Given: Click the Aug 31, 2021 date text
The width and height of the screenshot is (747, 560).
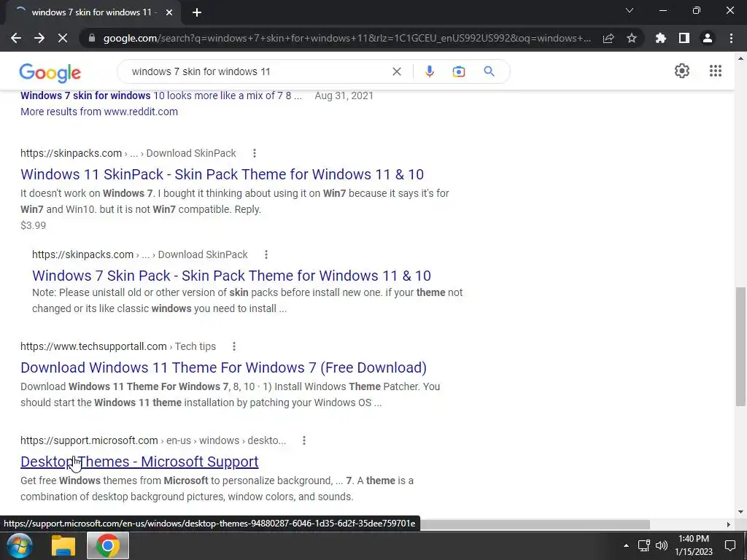Looking at the screenshot, I should 344,96.
